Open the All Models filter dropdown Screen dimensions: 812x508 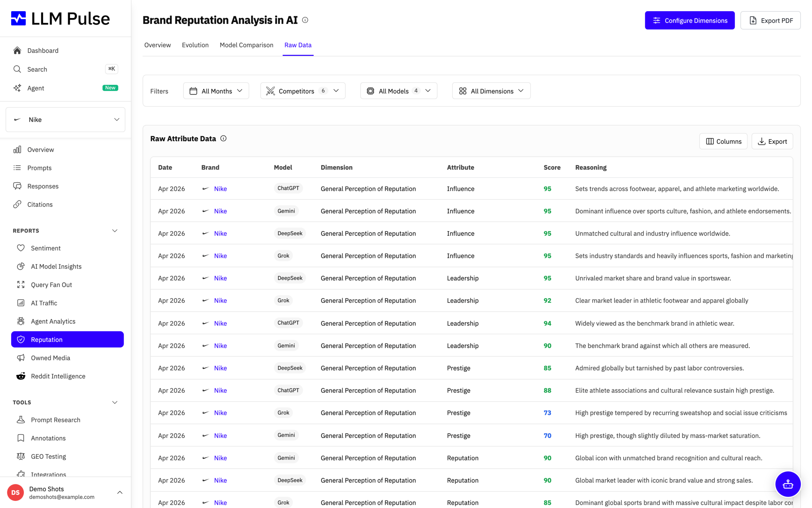tap(399, 91)
